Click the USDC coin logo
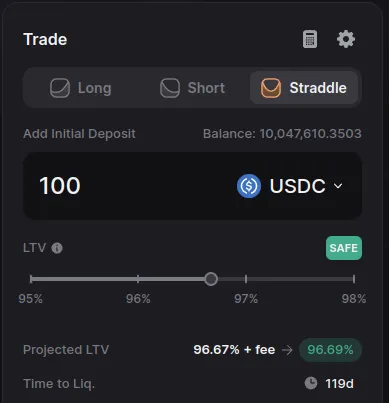Screen dimensions: 389x403 [x=249, y=186]
